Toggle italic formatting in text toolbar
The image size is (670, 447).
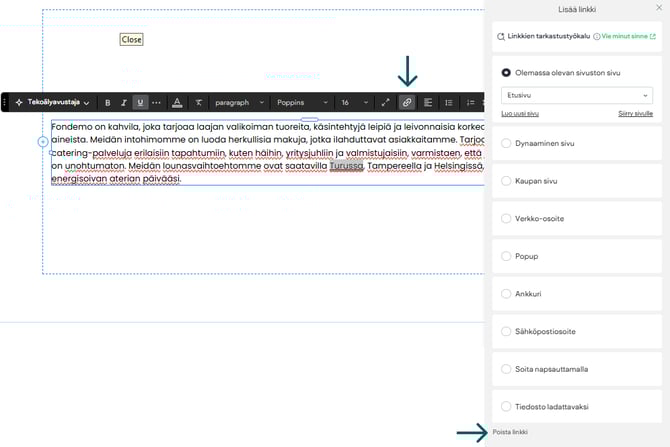tap(124, 103)
